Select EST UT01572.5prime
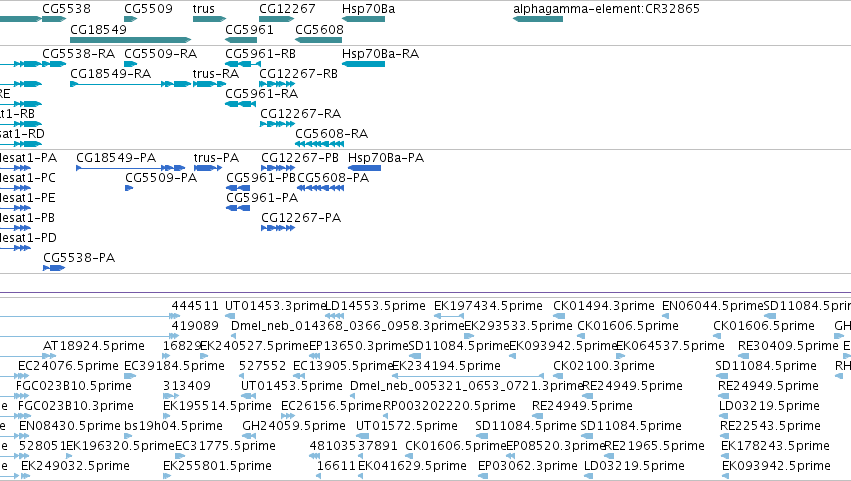This screenshot has height=481, width=851. [363, 436]
